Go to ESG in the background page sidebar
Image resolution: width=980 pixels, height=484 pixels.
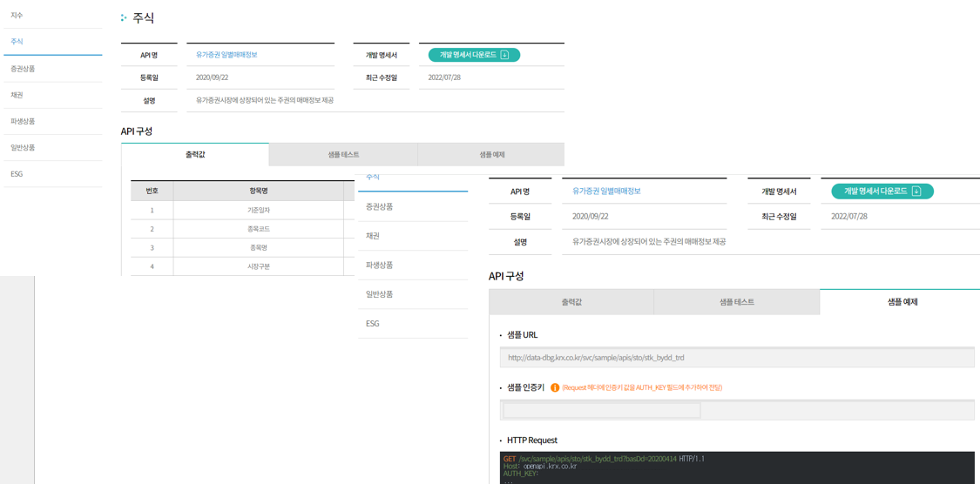(x=52, y=173)
